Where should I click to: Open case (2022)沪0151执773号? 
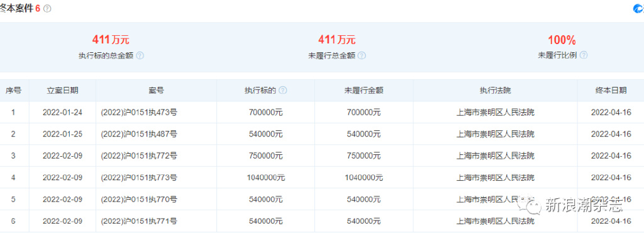click(x=139, y=178)
